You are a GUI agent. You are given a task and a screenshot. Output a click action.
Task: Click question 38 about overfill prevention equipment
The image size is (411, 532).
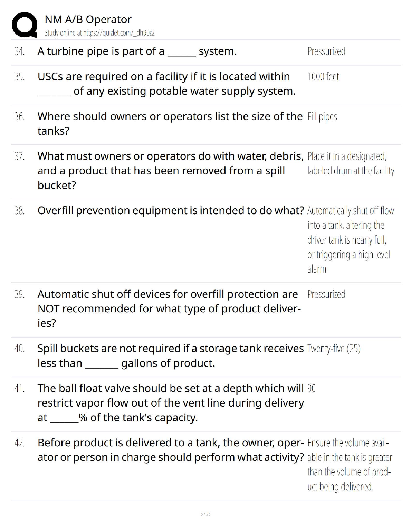(170, 210)
